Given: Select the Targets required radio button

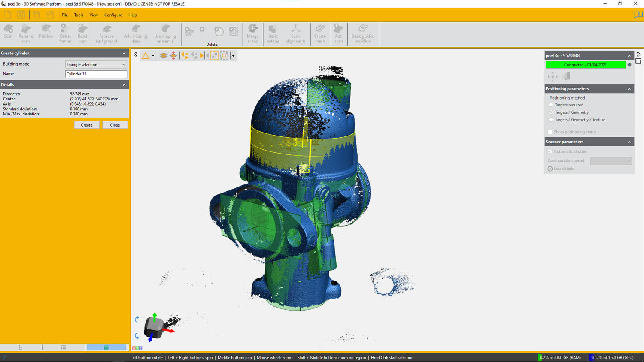Looking at the screenshot, I should [551, 105].
